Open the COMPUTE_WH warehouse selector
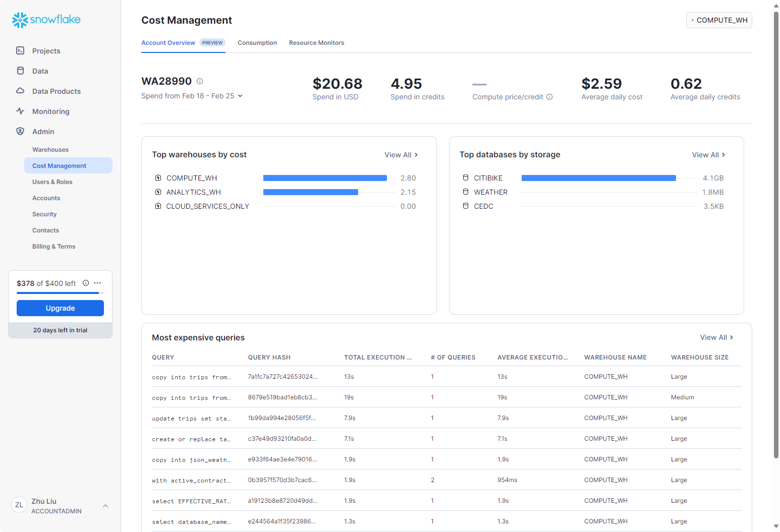This screenshot has width=780, height=532. [719, 20]
